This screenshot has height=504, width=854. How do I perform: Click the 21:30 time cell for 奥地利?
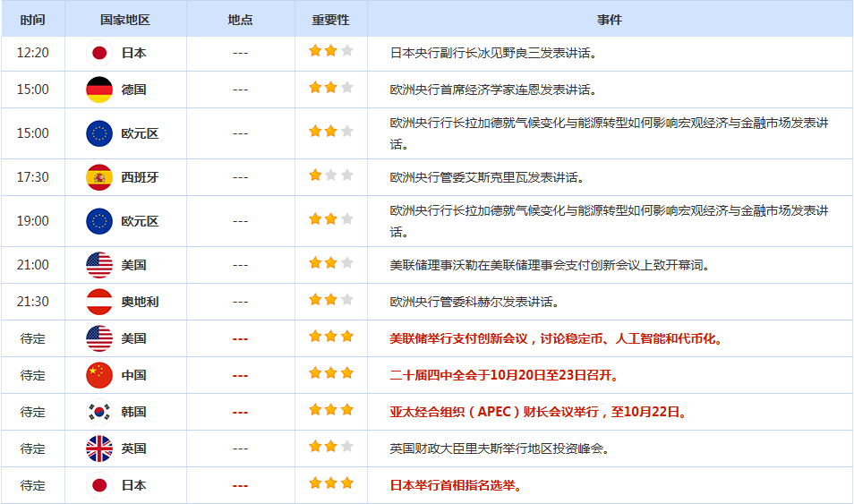click(33, 302)
